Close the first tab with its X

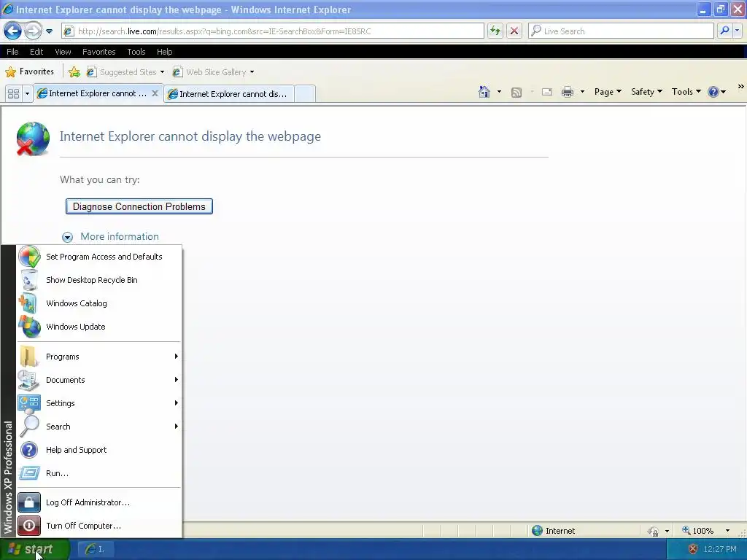click(x=155, y=93)
